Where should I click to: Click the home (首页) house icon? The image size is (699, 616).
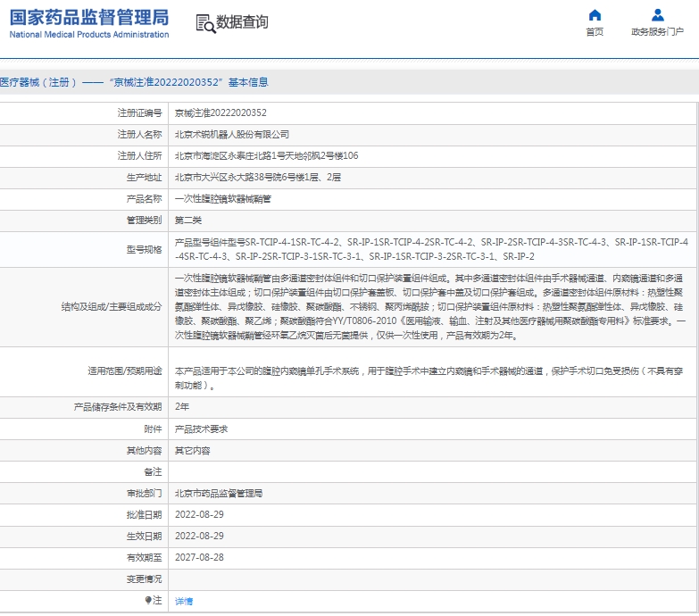(595, 15)
